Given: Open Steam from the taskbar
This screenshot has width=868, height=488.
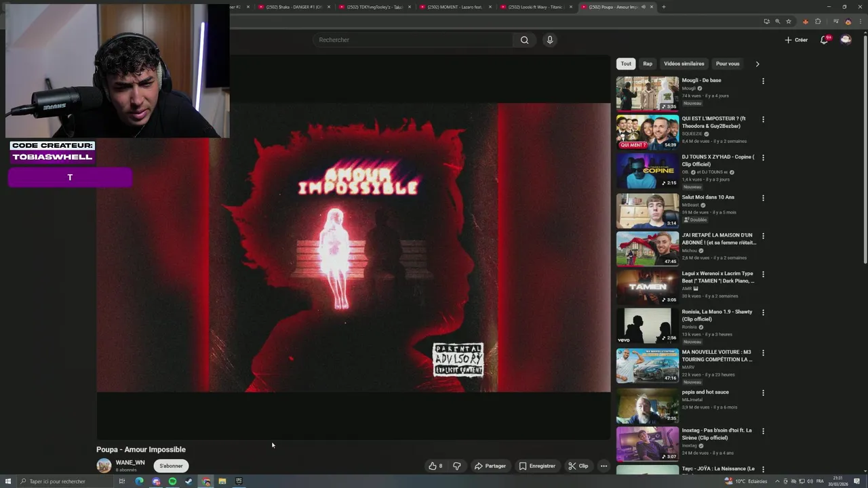Looking at the screenshot, I should (x=189, y=481).
